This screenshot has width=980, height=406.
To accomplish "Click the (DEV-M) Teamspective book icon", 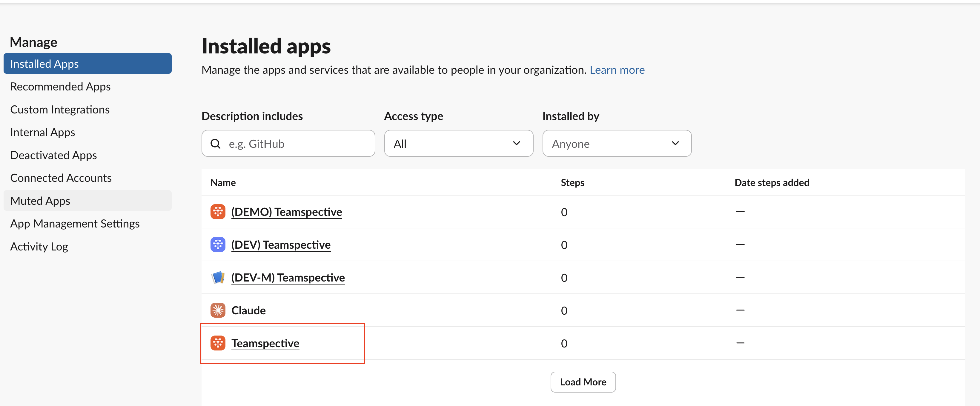I will pos(218,277).
